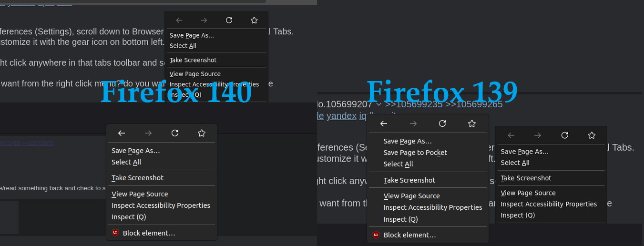This screenshot has height=246, width=644.
Task: Choose Save Page to Pocket
Action: point(415,153)
